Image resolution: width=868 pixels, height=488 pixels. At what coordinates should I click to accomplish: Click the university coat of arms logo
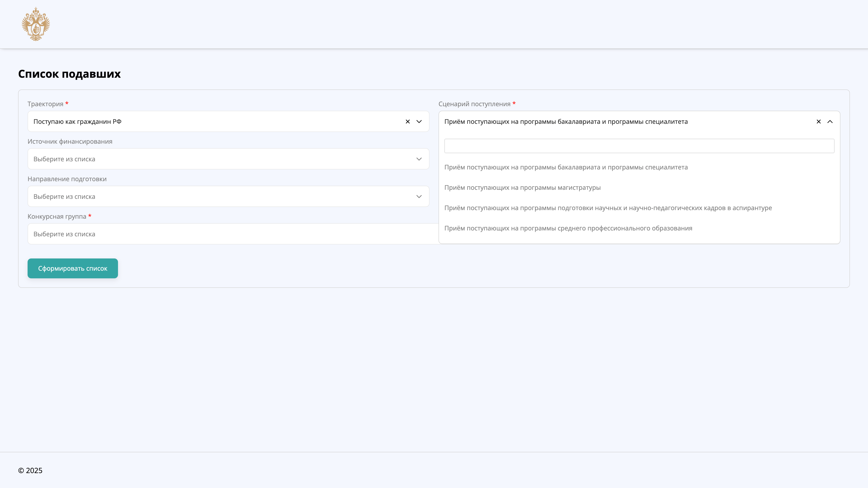coord(35,24)
